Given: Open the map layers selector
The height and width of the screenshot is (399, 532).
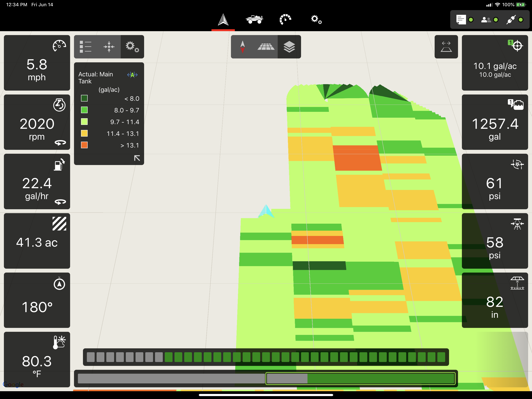Looking at the screenshot, I should [289, 47].
